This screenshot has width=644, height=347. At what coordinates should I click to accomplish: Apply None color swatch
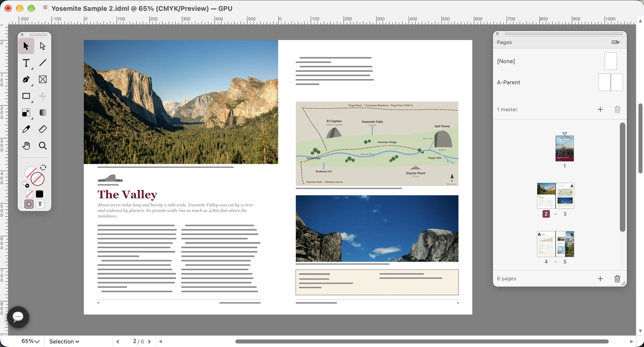(x=29, y=194)
